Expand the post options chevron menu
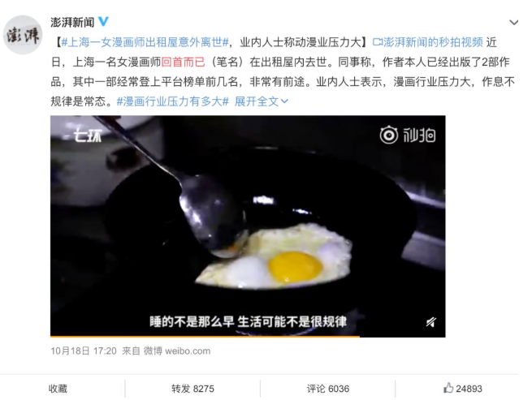 pos(513,23)
